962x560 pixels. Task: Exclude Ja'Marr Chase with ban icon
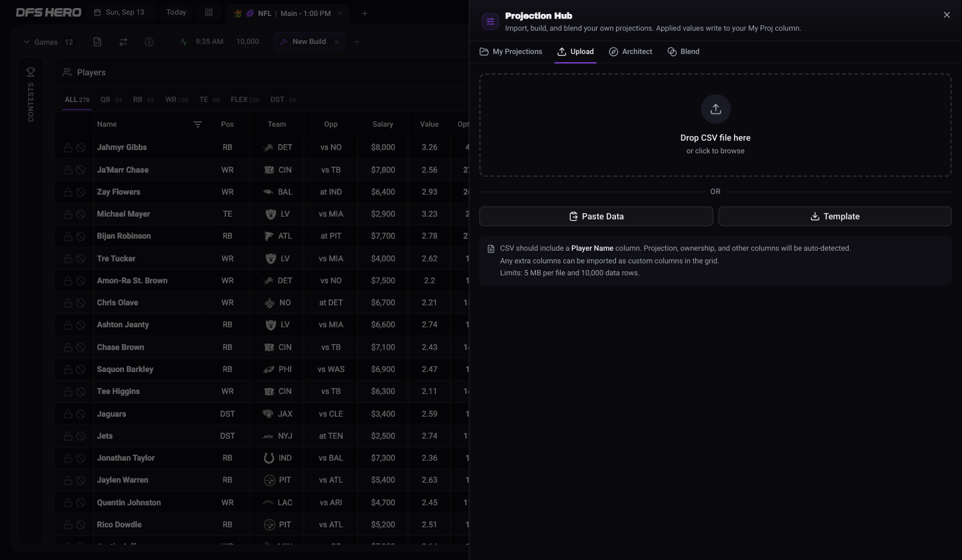tap(81, 170)
